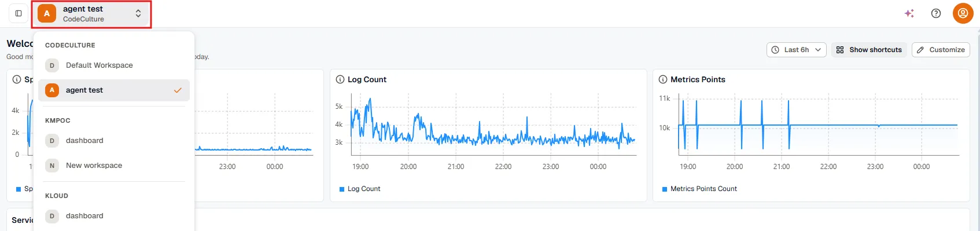
Task: Click the orange checkmark on agent test
Action: (178, 90)
